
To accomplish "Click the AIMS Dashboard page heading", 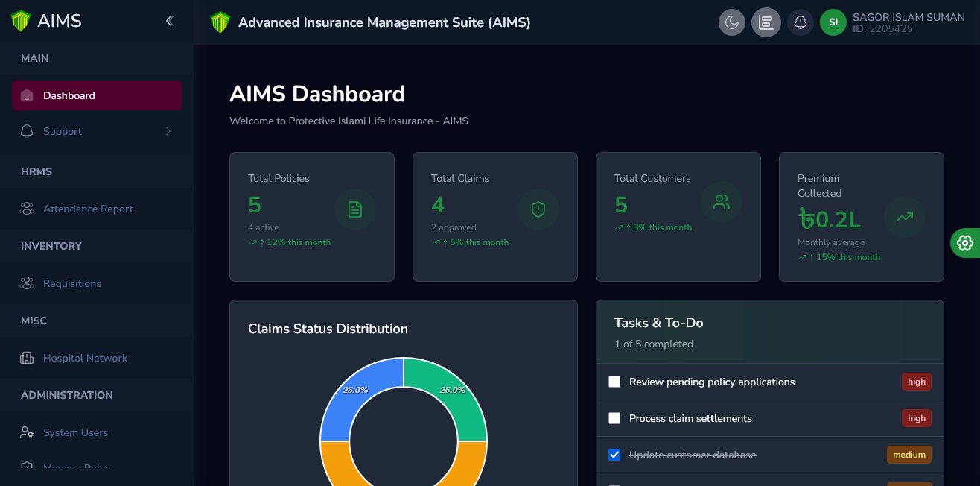I will (317, 94).
